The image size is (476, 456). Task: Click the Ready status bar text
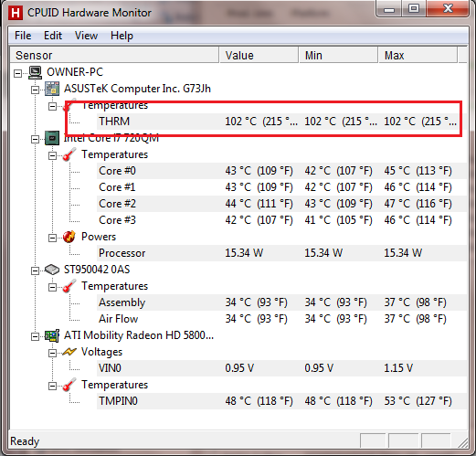click(x=25, y=441)
